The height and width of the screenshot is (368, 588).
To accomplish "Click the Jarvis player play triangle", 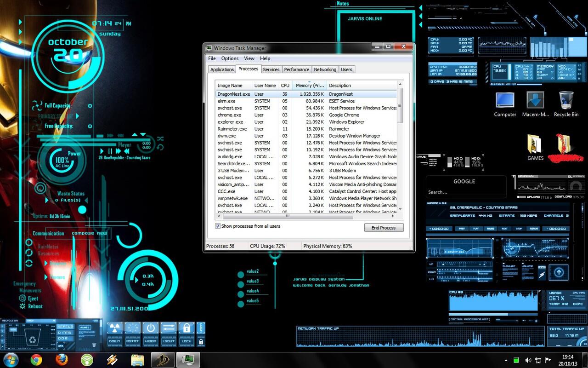I will tap(102, 151).
